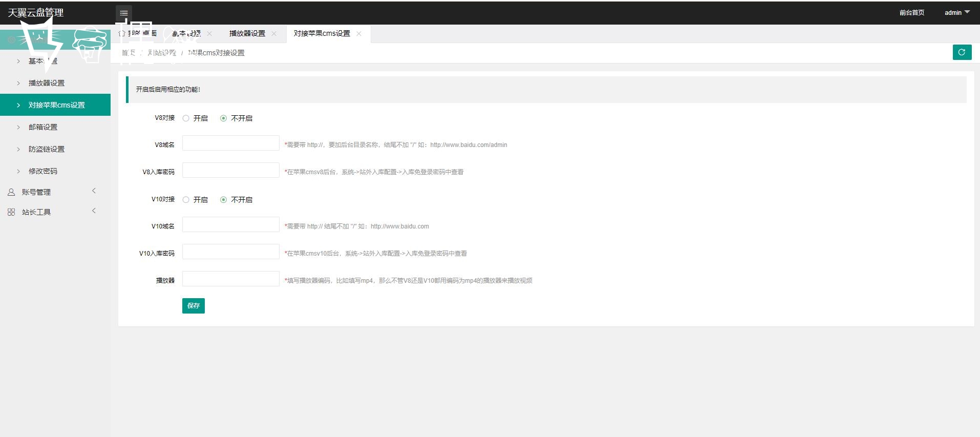Click the 天翼云盘管理 logo title
This screenshot has height=437, width=980.
coord(36,13)
